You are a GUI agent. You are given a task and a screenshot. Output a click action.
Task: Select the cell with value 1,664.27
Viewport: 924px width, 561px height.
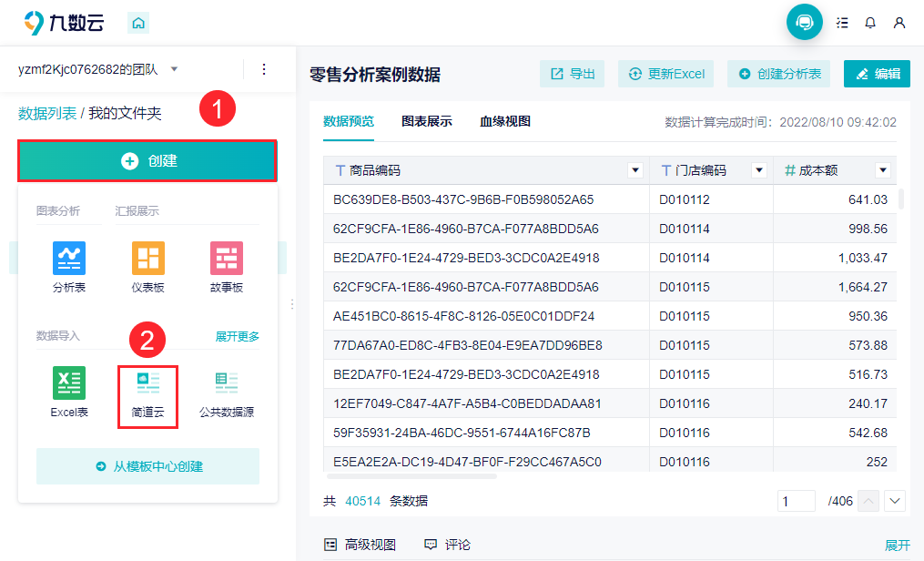(x=835, y=287)
